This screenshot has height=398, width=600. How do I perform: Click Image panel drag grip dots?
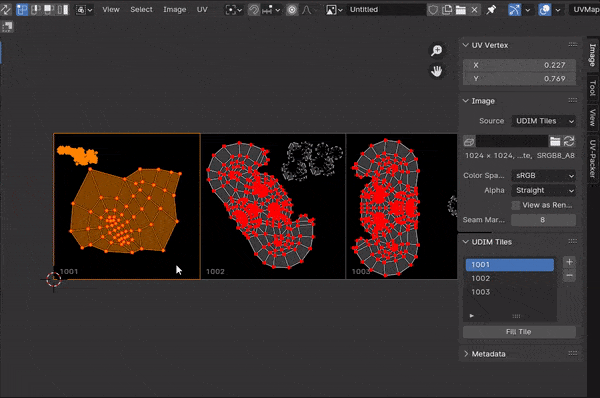572,101
